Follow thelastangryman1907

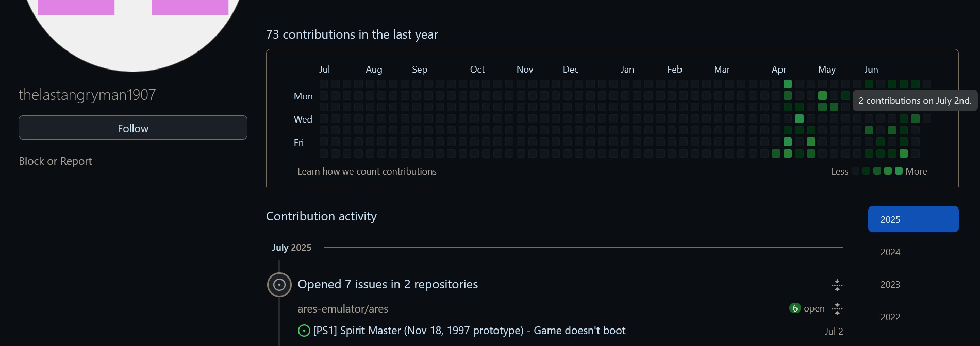(x=133, y=128)
